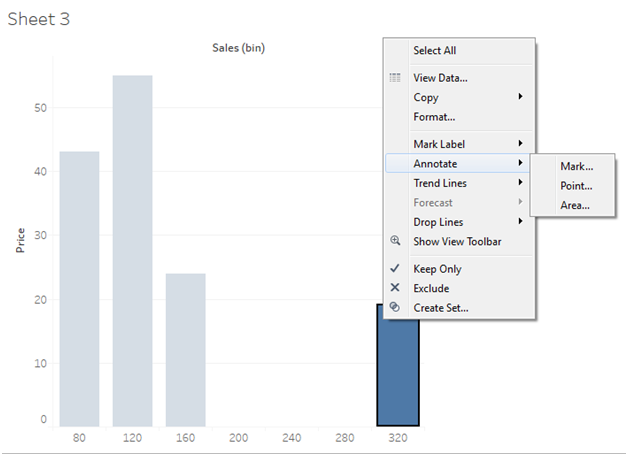Click the View Data table icon
Viewport: 628px width, 456px height.
(x=395, y=78)
